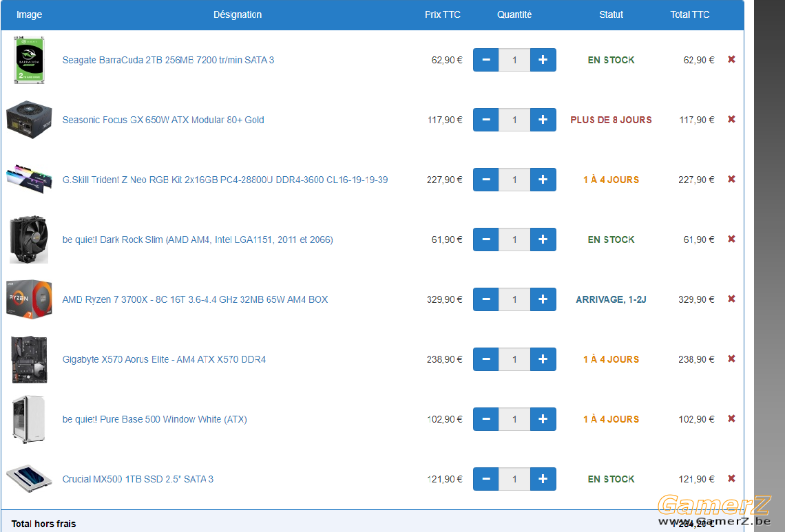Screen dimensions: 785x532
Task: Remove Gigabyte X570 Aorus Elite item
Action: (731, 359)
